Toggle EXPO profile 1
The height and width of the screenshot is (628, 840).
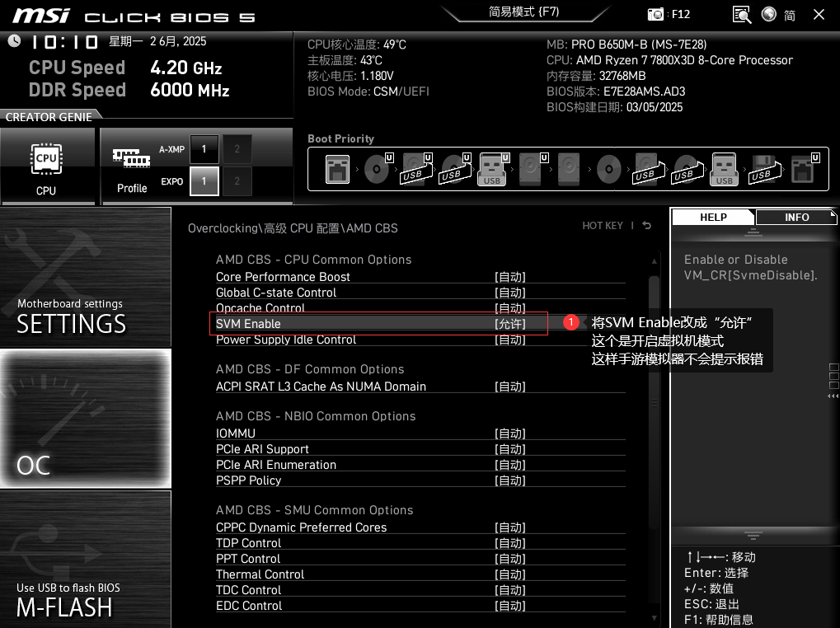pyautogui.click(x=204, y=181)
